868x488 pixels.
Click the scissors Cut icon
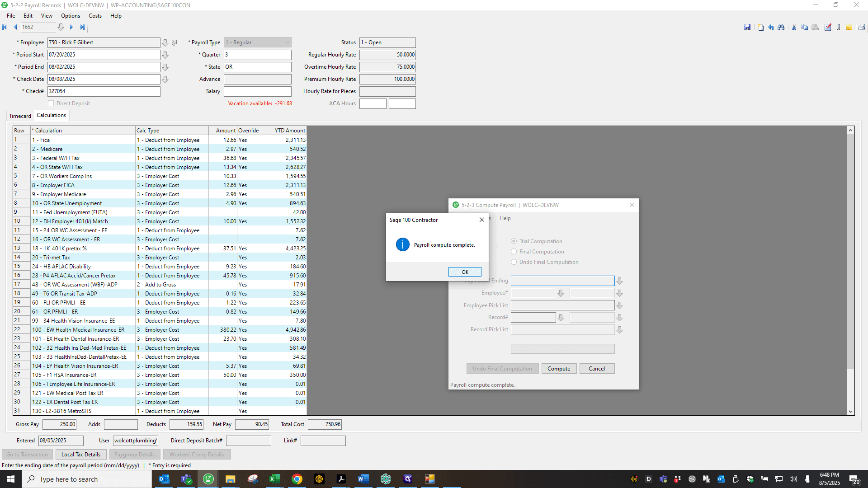[x=794, y=28]
